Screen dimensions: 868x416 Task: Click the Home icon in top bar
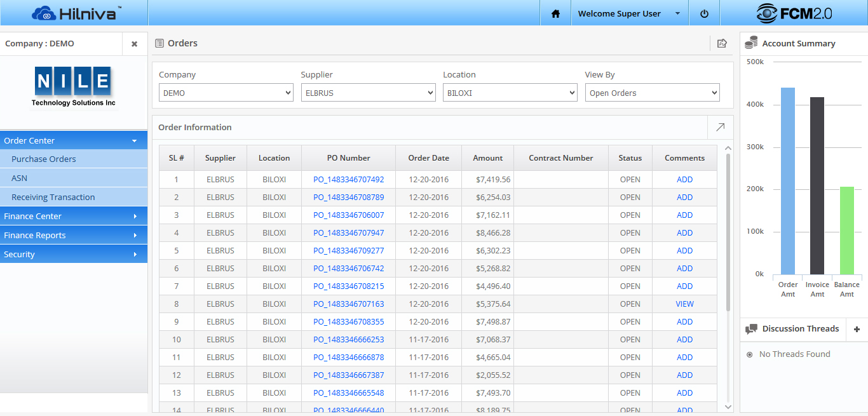(556, 13)
